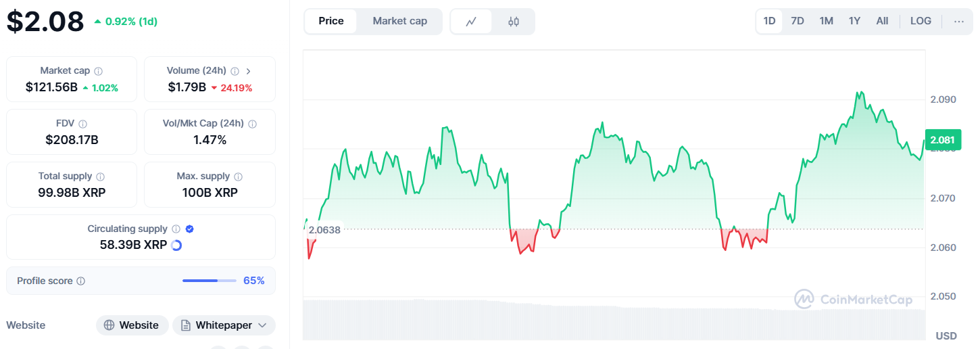The image size is (980, 349).
Task: Click Circulating supply verified badge
Action: (x=190, y=229)
